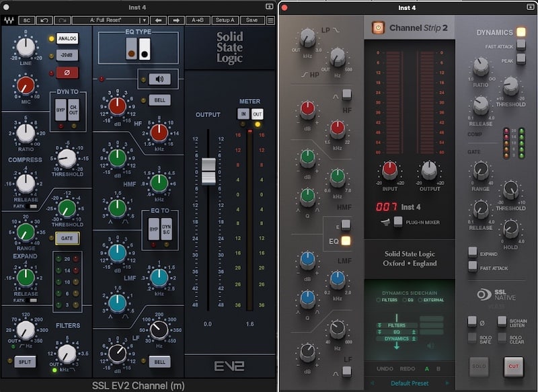Click the Setup A button
The width and height of the screenshot is (538, 392).
pyautogui.click(x=225, y=20)
